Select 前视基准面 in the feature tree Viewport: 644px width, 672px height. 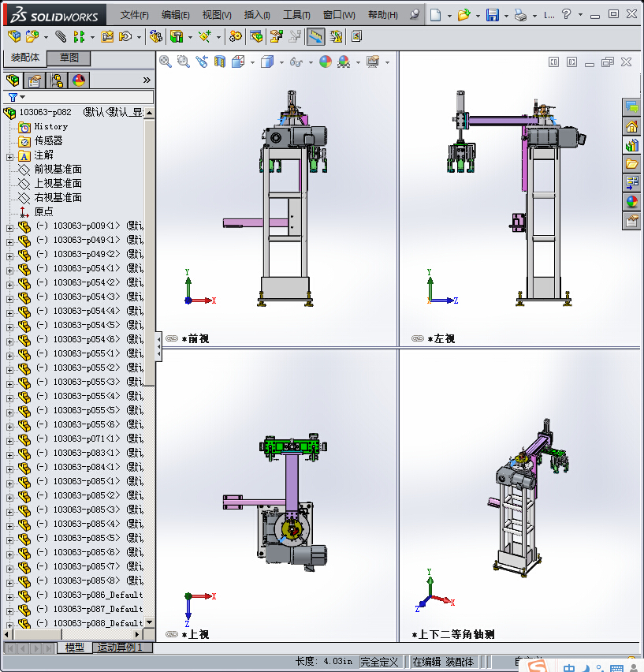58,170
